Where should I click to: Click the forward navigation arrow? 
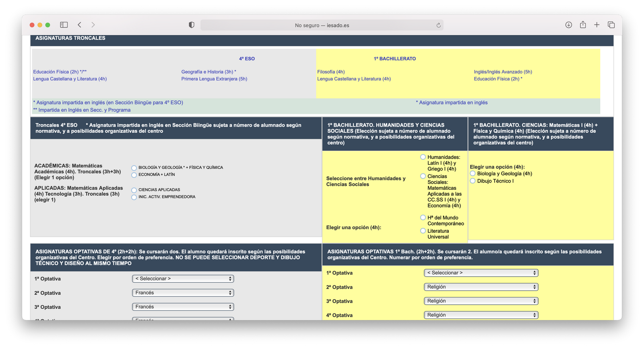pyautogui.click(x=93, y=25)
